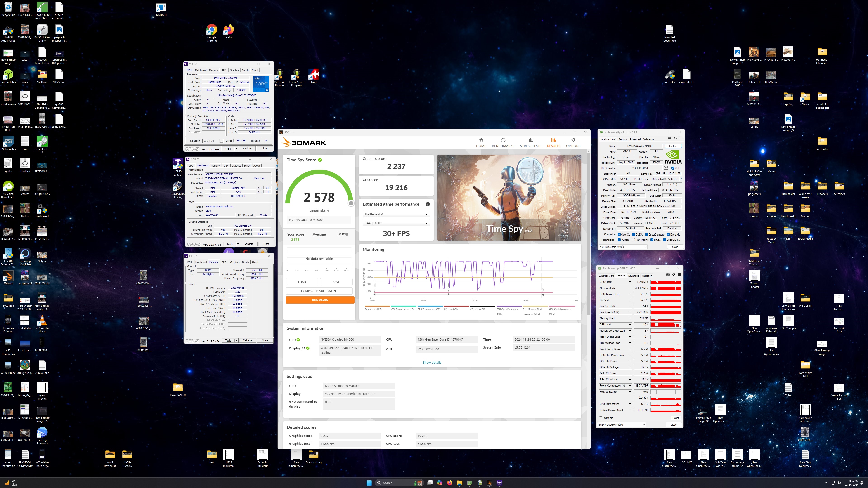Expand the Board Power Draw sensor dropdown arrow
This screenshot has width=868, height=488.
(x=630, y=349)
